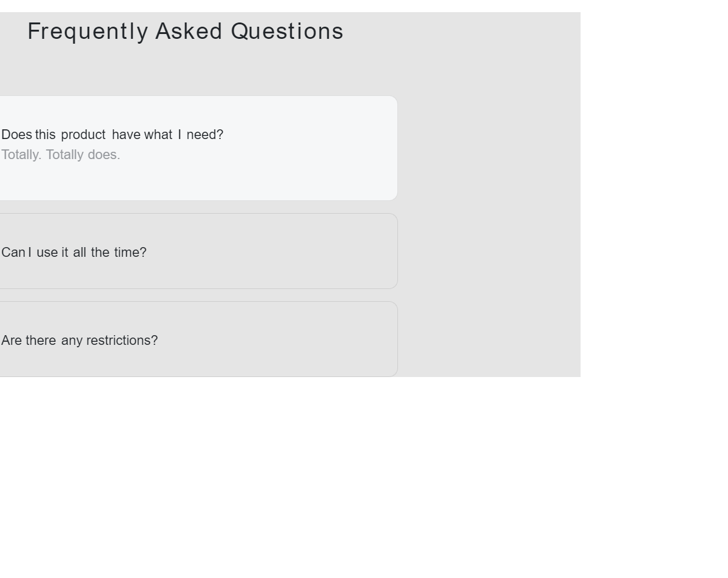Click the word "restrictions?" in the third question
The image size is (728, 578).
[x=122, y=341]
